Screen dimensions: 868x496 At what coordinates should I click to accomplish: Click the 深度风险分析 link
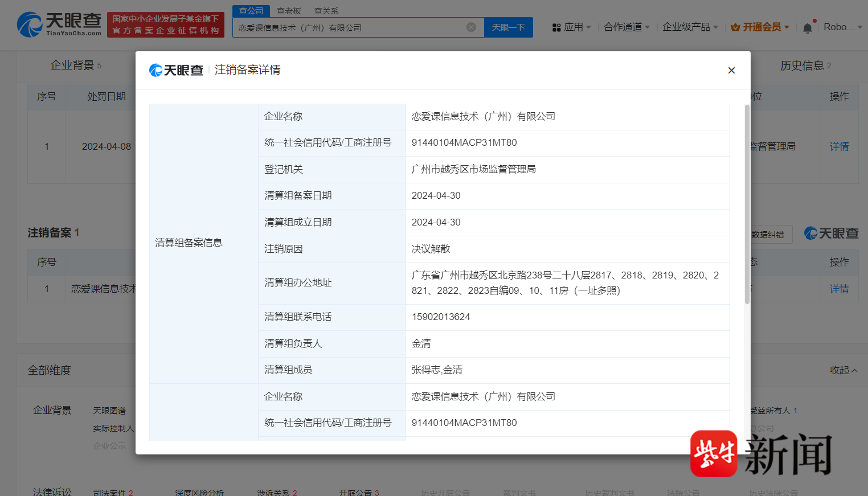(x=199, y=493)
